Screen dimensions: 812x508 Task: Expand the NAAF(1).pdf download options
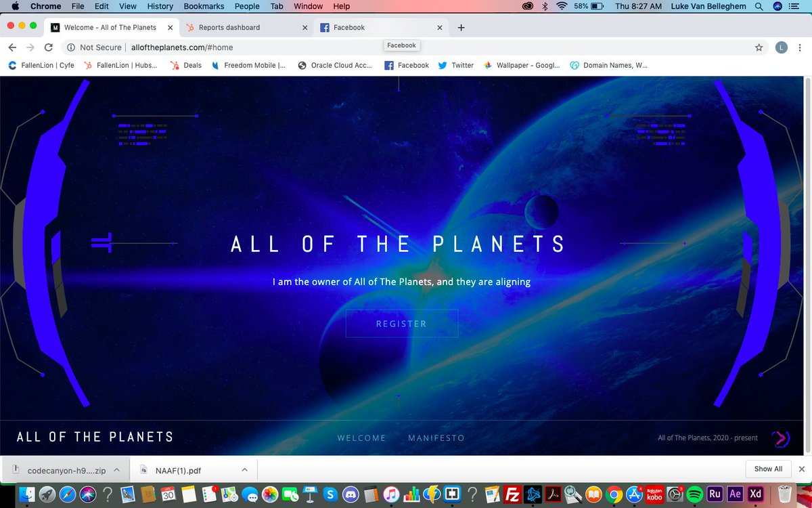pos(244,469)
